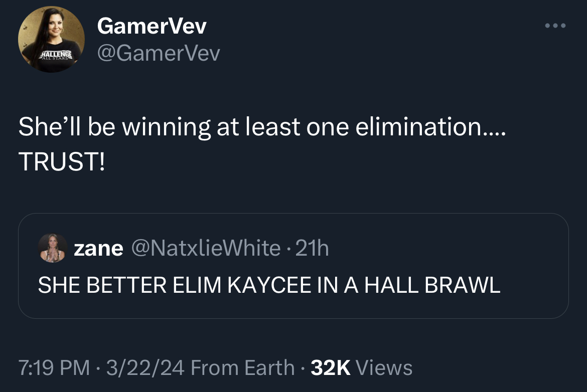Click the 3/22/24 post date
The image size is (587, 392).
[145, 367]
